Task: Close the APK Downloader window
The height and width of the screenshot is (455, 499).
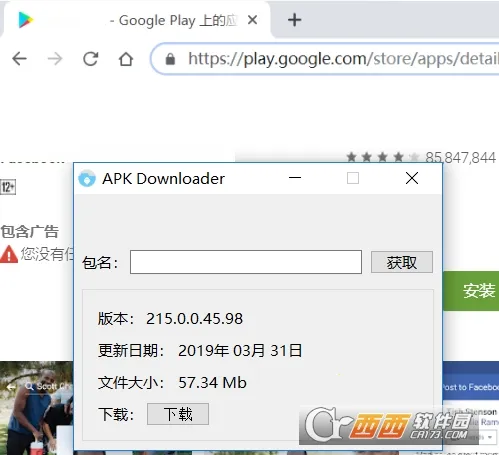Action: click(412, 178)
